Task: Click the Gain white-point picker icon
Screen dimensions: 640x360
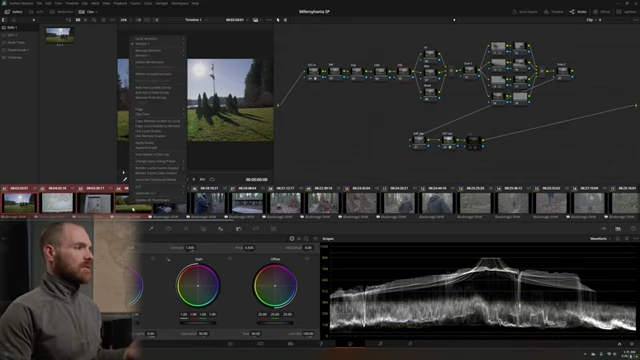Action: coord(168,259)
